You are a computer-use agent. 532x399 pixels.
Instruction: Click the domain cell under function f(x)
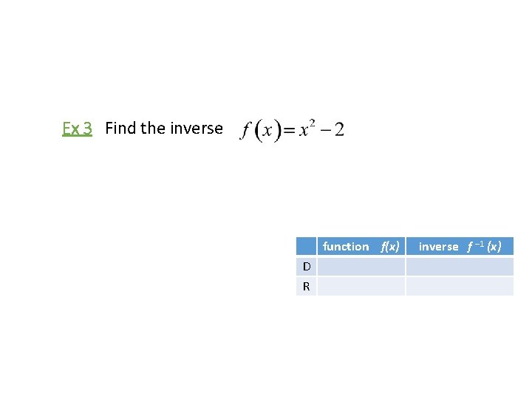pyautogui.click(x=361, y=266)
